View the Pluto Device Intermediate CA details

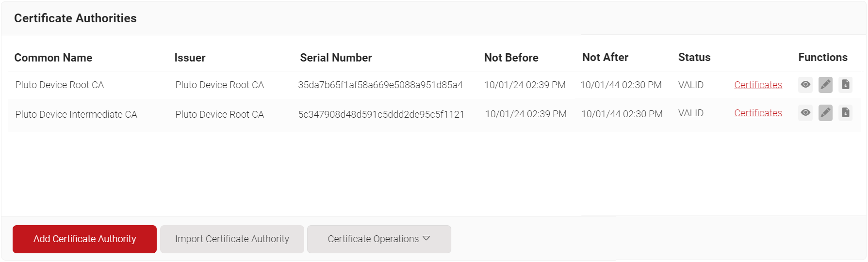pyautogui.click(x=805, y=113)
